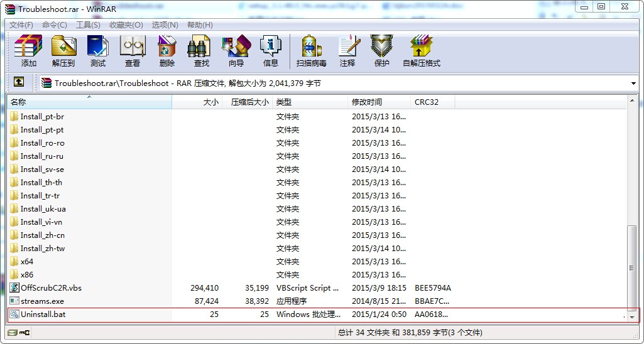Click the key icon in status bar
This screenshot has height=344, width=644.
(24, 332)
